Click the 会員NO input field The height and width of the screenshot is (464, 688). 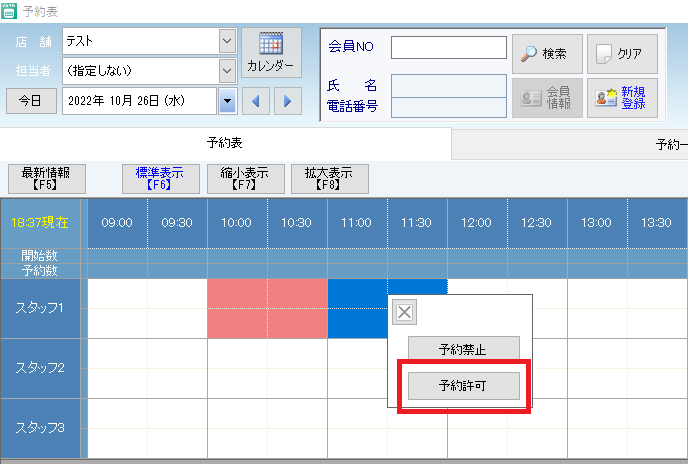448,47
